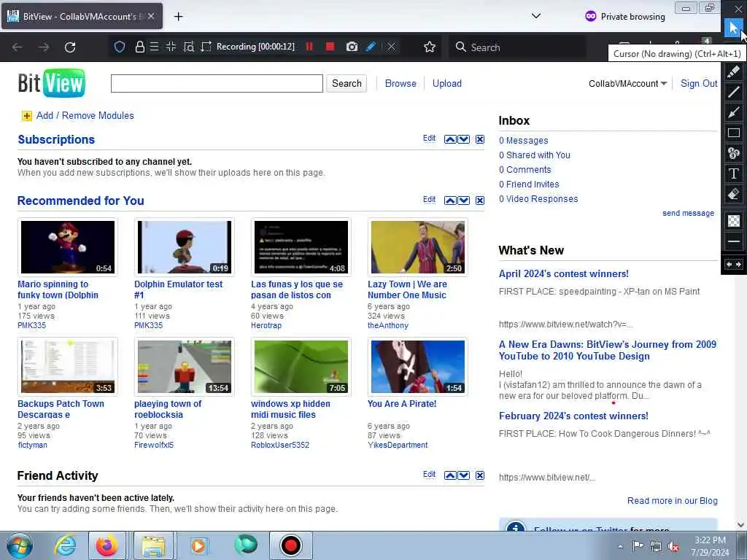This screenshot has height=560, width=747.
Task: Select the numbered steps drawing tool
Action: (734, 153)
